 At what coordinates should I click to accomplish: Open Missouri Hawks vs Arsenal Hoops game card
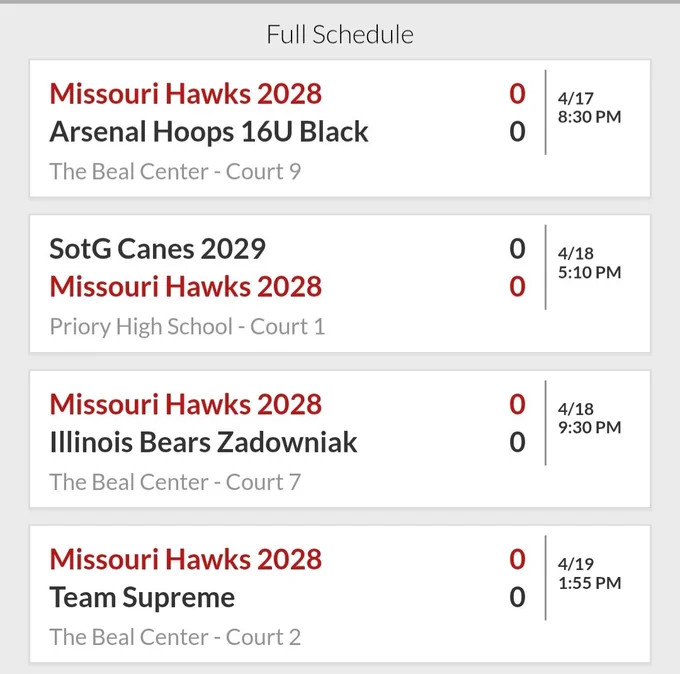(340, 128)
